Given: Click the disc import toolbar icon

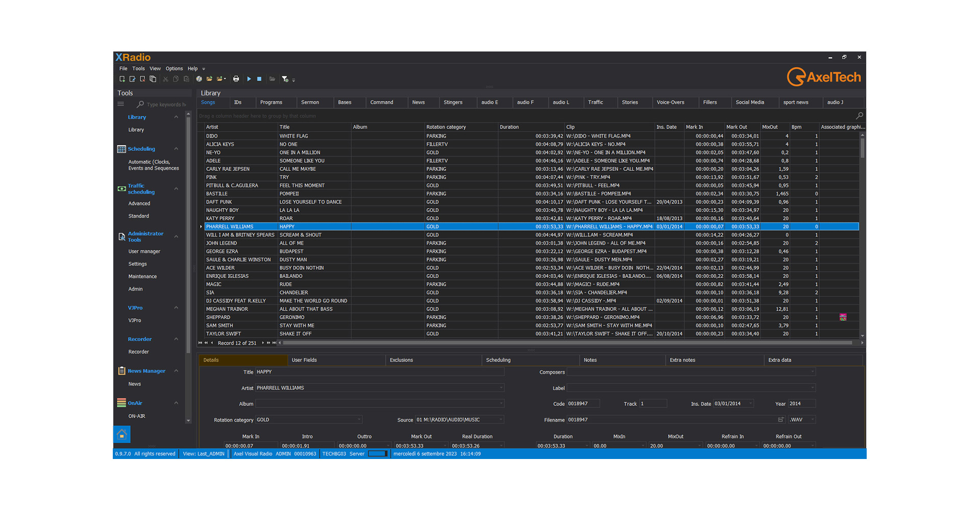Looking at the screenshot, I should (199, 79).
